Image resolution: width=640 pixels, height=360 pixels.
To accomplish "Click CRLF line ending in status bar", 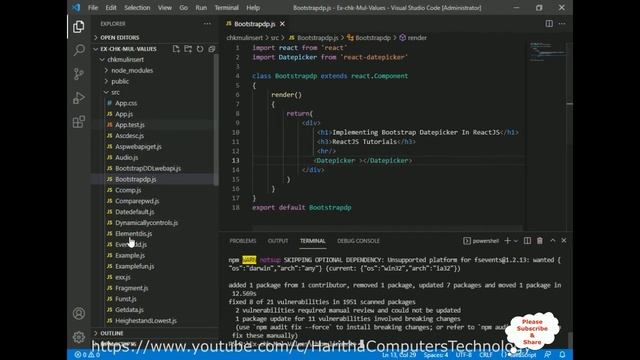I will click(485, 355).
